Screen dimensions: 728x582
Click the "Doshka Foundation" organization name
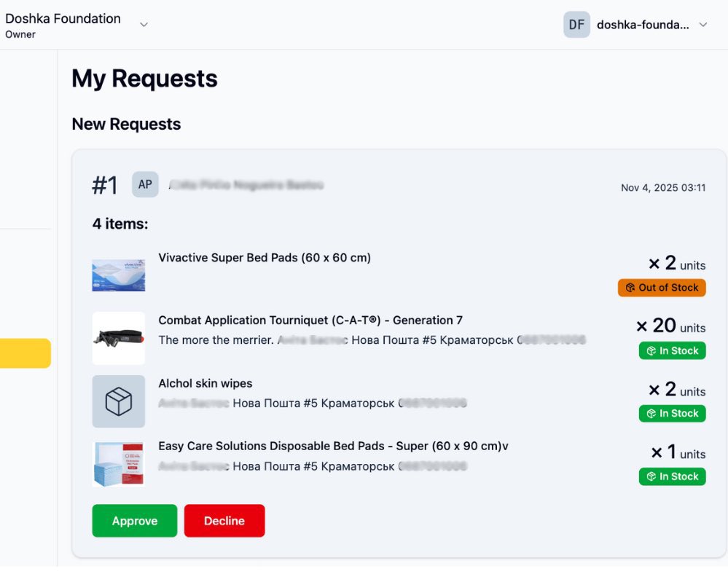(x=63, y=18)
